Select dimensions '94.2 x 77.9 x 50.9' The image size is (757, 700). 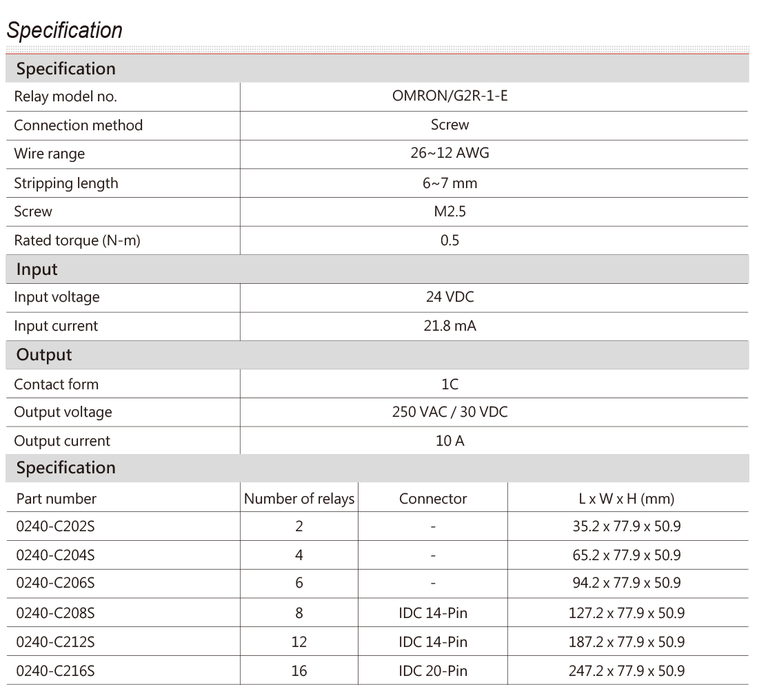(626, 584)
